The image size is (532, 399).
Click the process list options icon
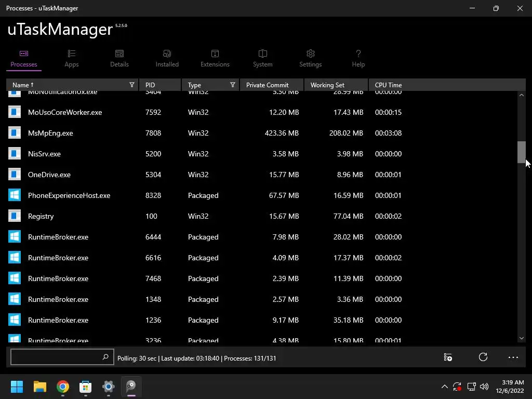tap(447, 357)
